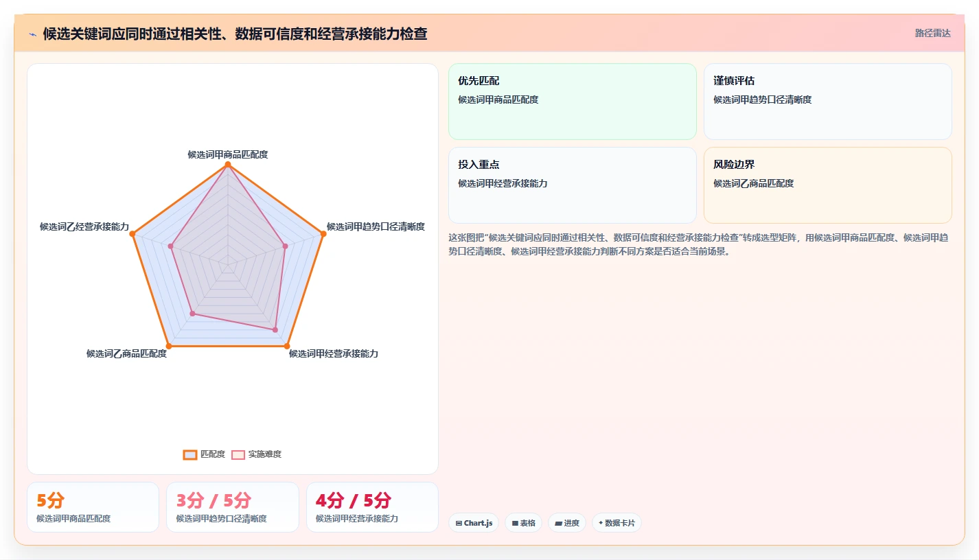The width and height of the screenshot is (979, 560).
Task: Open the 谨慎评估 card
Action: pyautogui.click(x=828, y=102)
